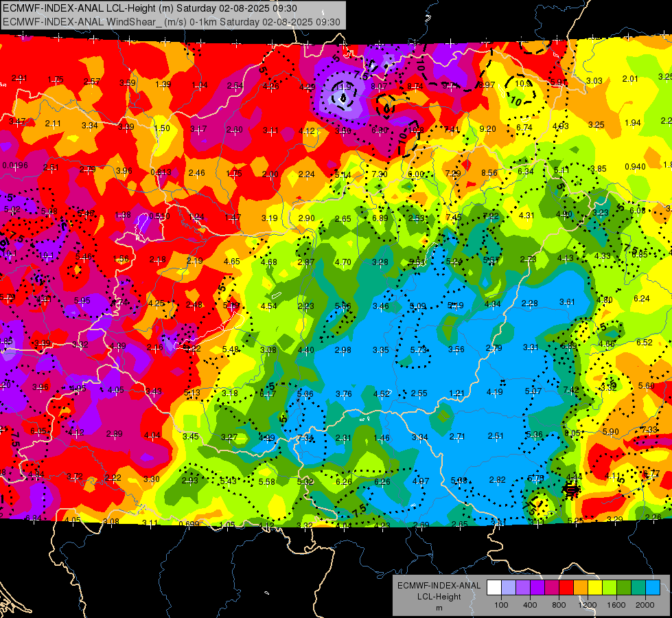Click the red legend color swatch
The height and width of the screenshot is (618, 672).
coord(566,588)
